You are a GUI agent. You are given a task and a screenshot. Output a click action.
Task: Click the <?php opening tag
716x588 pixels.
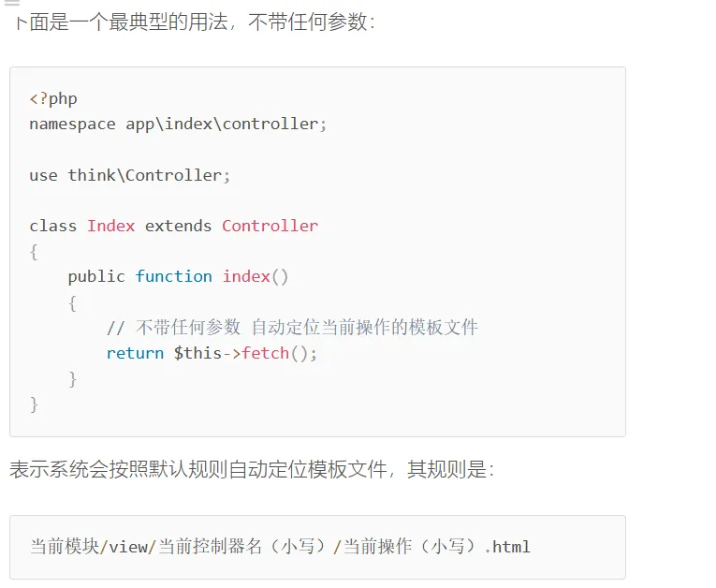click(53, 99)
